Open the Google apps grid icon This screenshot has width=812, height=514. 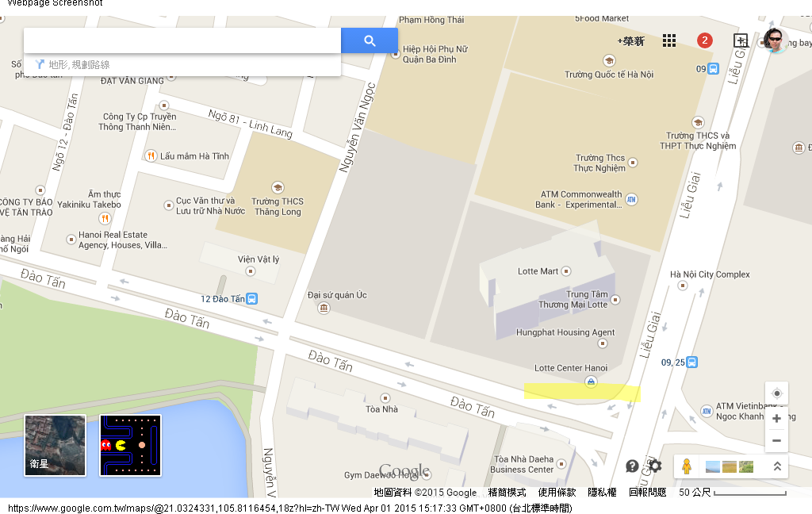(669, 40)
